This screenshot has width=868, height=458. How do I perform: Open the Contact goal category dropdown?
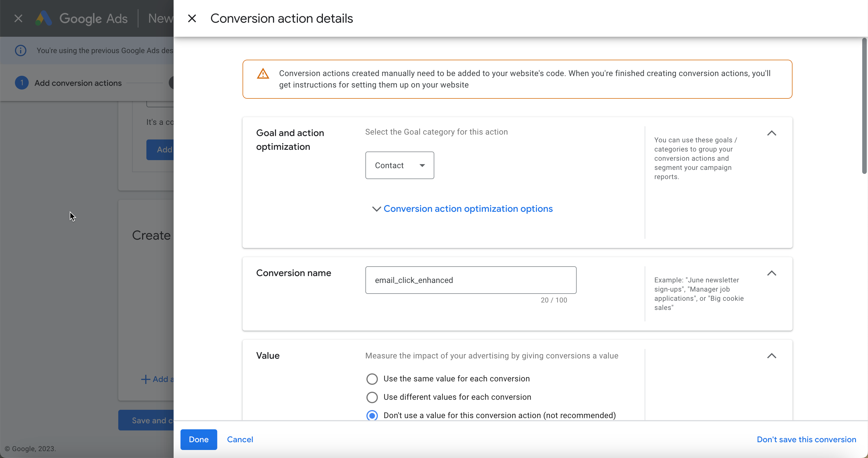(400, 165)
